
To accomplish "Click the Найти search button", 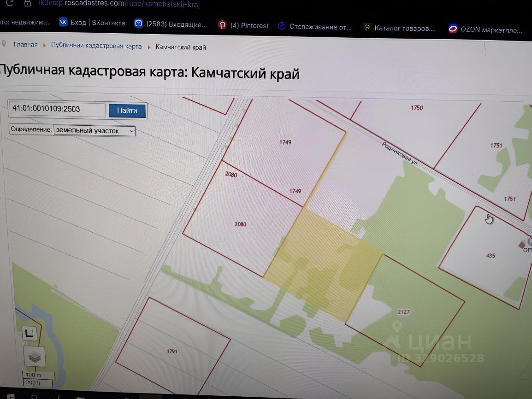I will [x=127, y=111].
